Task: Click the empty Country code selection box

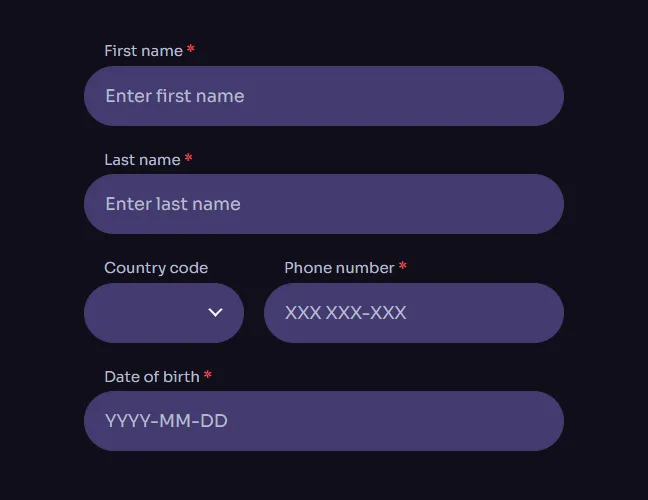Action: (x=145, y=313)
